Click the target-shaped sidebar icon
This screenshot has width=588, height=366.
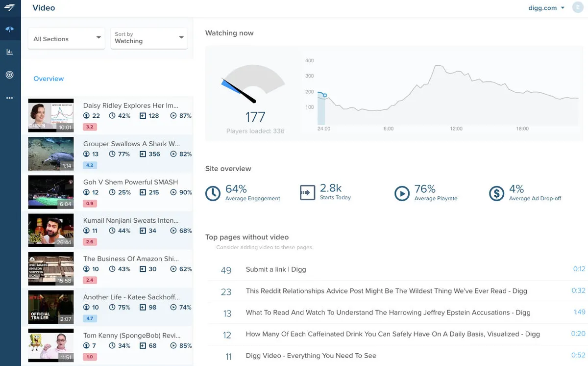10,75
